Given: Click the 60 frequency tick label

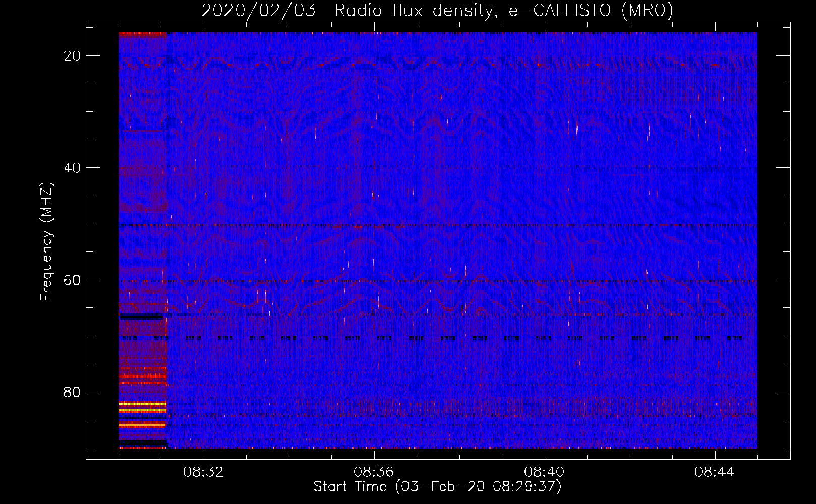Looking at the screenshot, I should [72, 280].
